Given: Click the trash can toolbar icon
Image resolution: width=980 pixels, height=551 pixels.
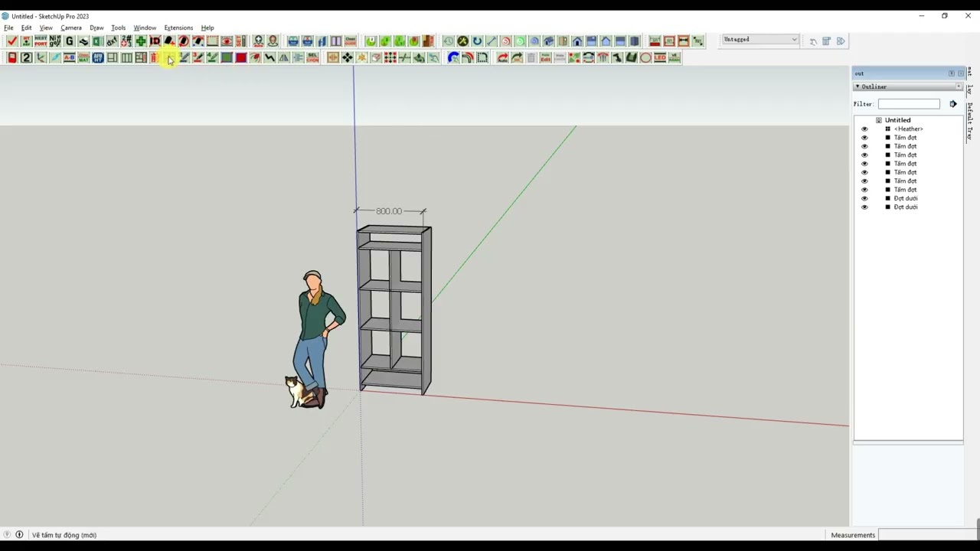Looking at the screenshot, I should click(531, 57).
